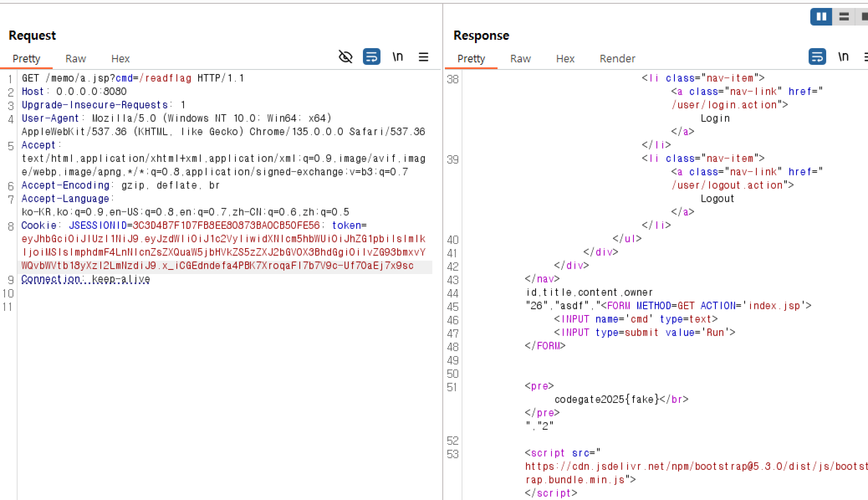
Task: Open Request panel hamburger options menu
Action: (x=423, y=56)
